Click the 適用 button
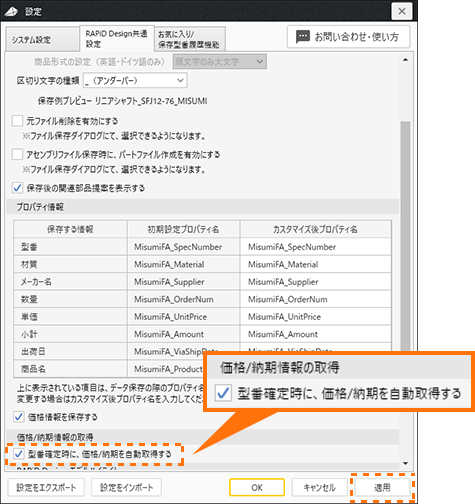The height and width of the screenshot is (504, 475). pos(382,488)
